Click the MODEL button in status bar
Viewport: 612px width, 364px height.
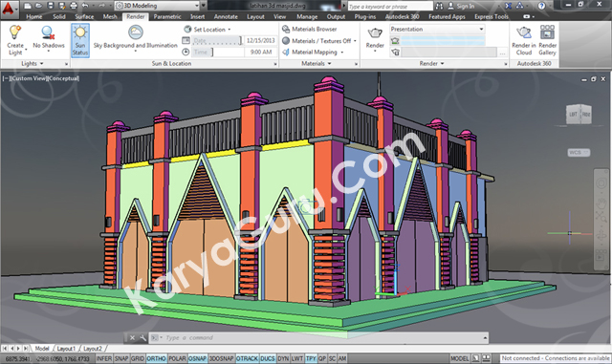pos(460,358)
